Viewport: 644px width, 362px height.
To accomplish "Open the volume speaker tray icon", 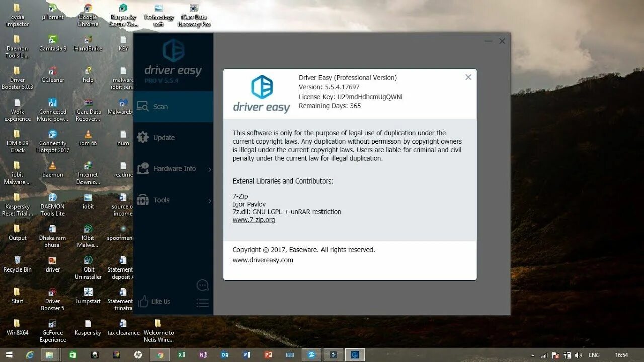I will [x=578, y=355].
